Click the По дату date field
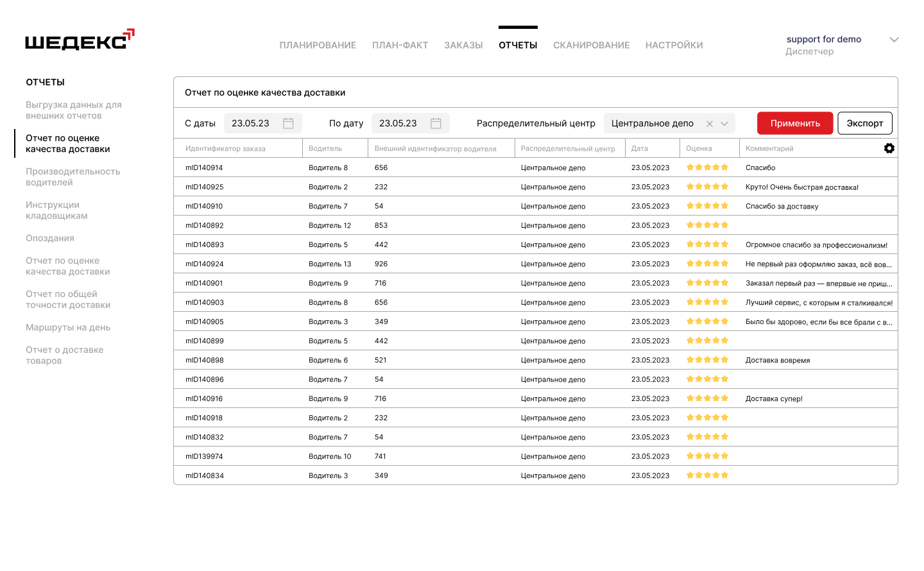924x571 pixels. 411,123
